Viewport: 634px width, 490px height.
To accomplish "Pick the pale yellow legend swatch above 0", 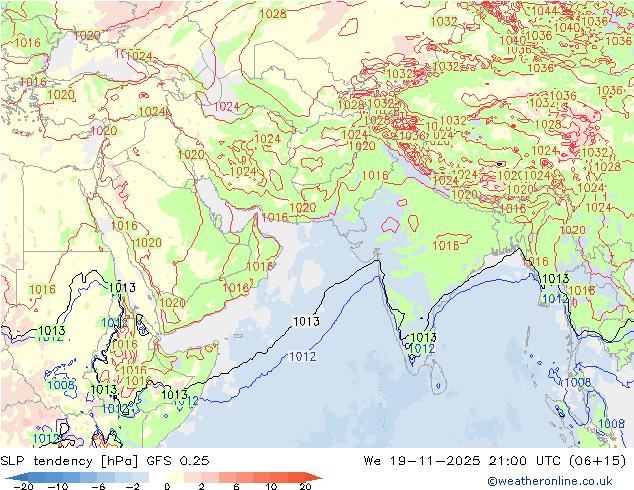I will [175, 477].
